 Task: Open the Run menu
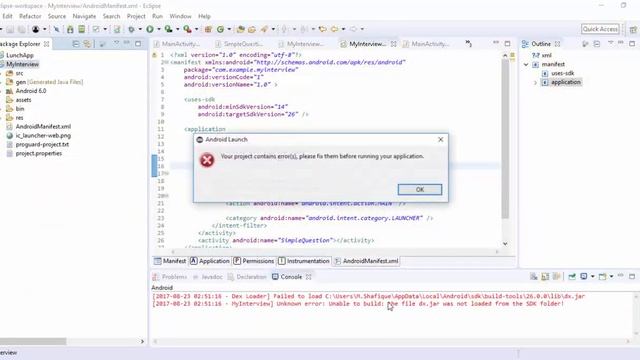point(157,16)
